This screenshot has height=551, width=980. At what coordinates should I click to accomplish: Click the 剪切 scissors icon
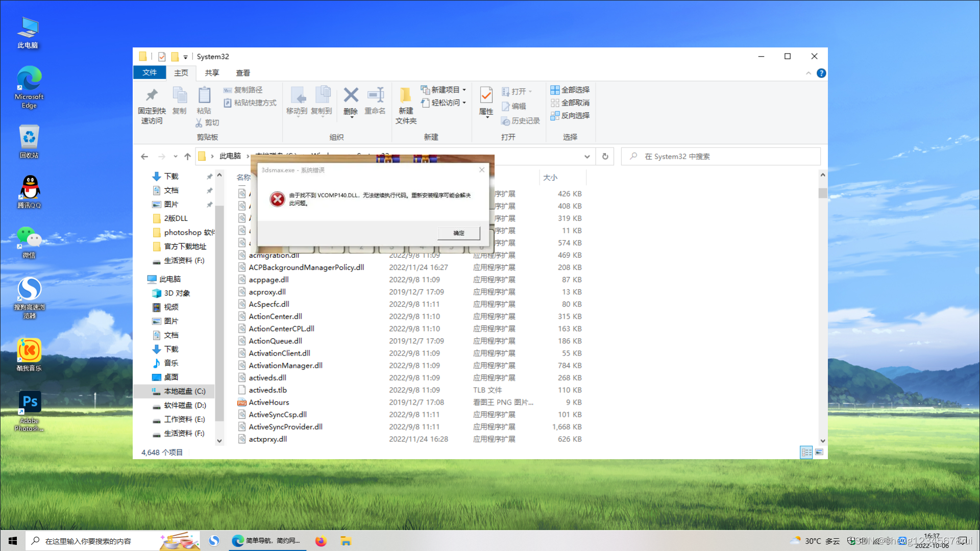199,122
